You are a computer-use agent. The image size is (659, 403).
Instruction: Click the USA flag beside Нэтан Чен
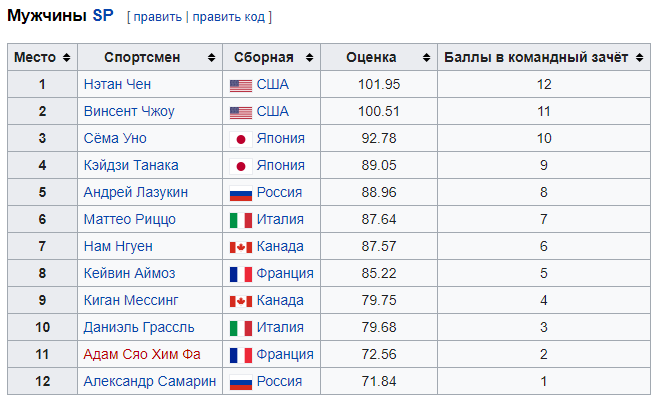coord(241,85)
